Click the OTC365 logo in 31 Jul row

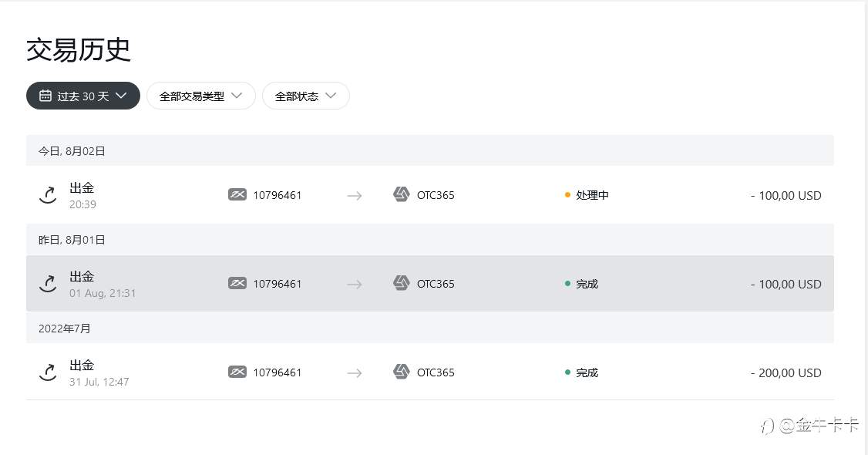point(402,372)
